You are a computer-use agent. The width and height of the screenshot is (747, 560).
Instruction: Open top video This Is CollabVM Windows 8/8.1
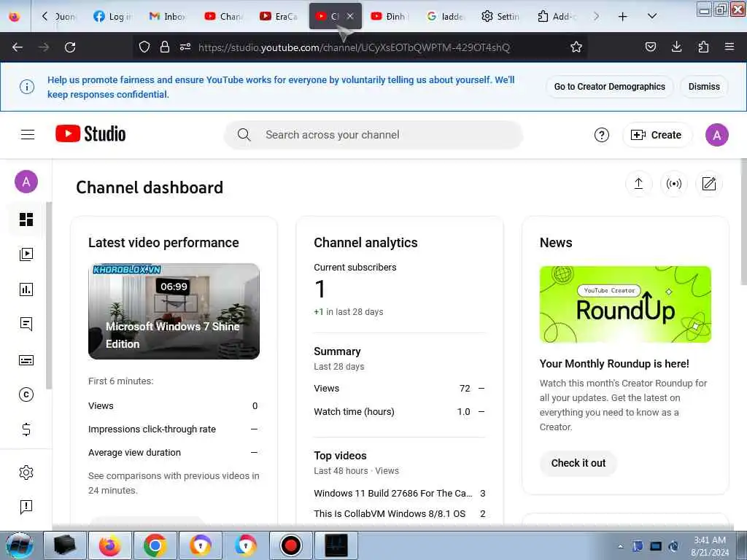[390, 514]
